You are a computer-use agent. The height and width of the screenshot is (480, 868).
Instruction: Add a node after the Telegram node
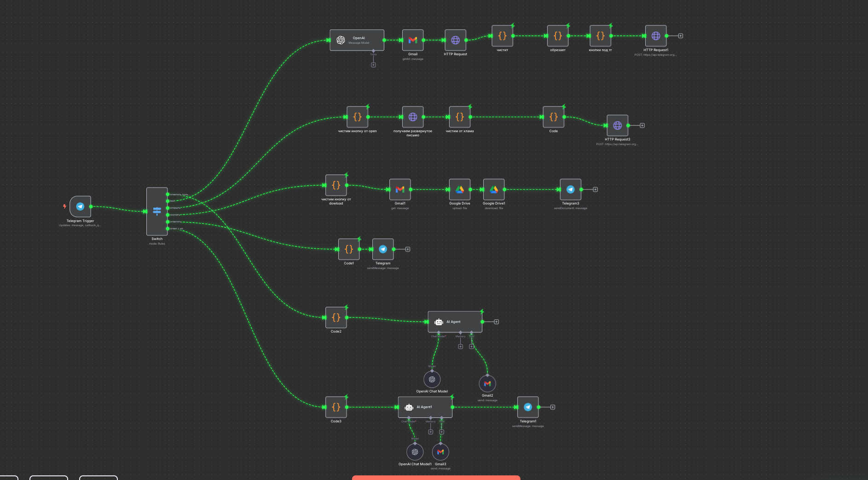coord(408,249)
